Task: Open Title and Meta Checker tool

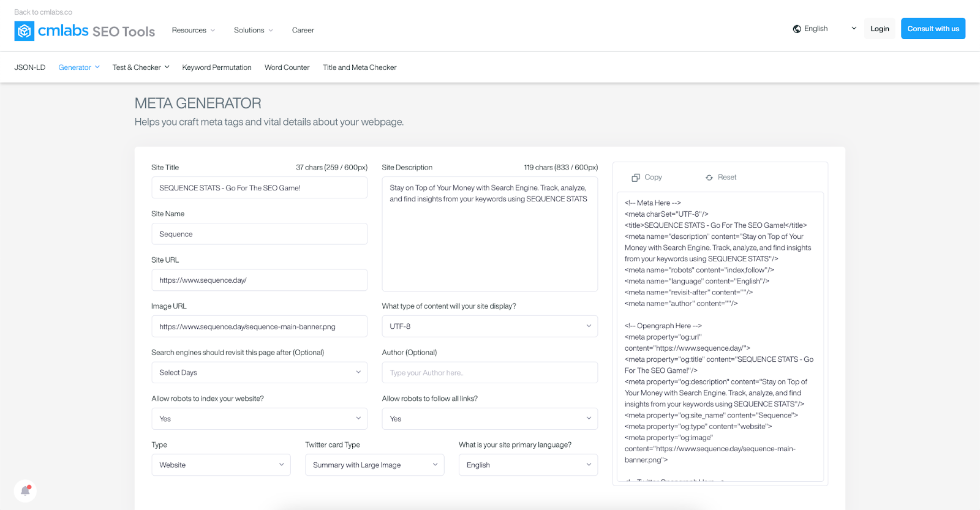Action: (360, 67)
